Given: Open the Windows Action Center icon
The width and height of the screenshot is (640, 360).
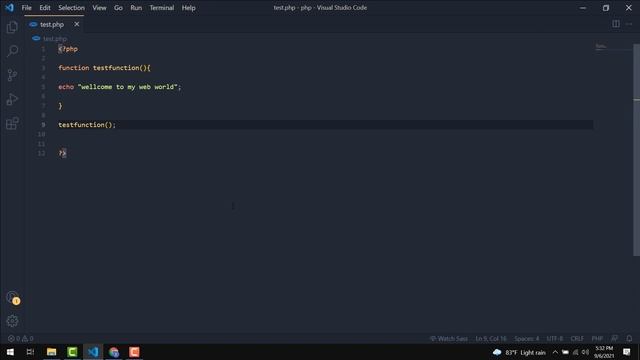Looking at the screenshot, I should tap(627, 352).
